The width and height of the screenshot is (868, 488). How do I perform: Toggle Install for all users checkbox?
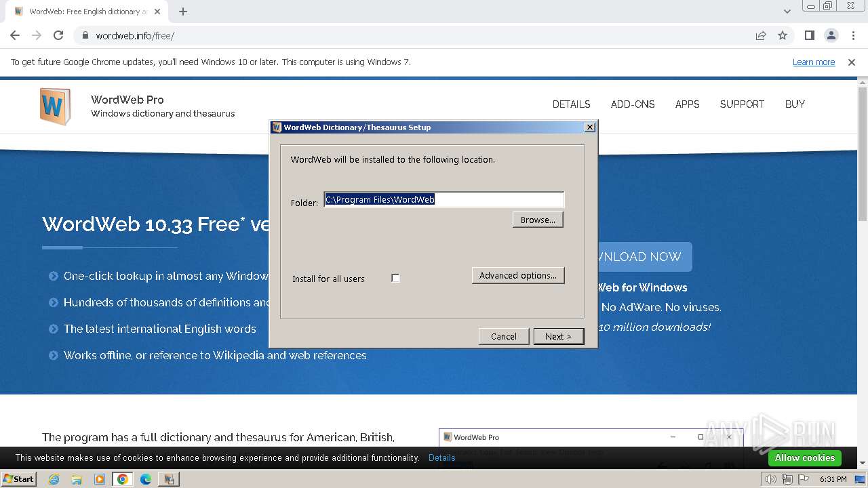pos(395,278)
